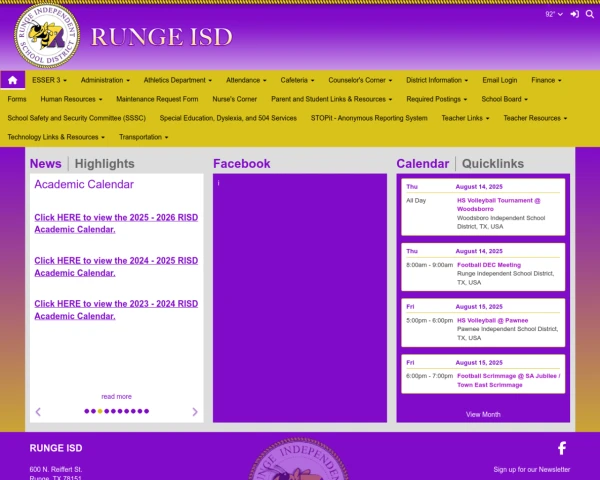Select the last news carousel dot
600x480 pixels.
[147, 411]
